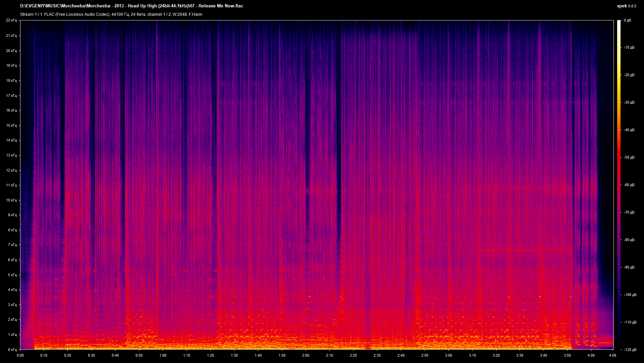The height and width of the screenshot is (363, 644).
Task: Click the '6 кГц' frequency axis label
Action: 12,260
